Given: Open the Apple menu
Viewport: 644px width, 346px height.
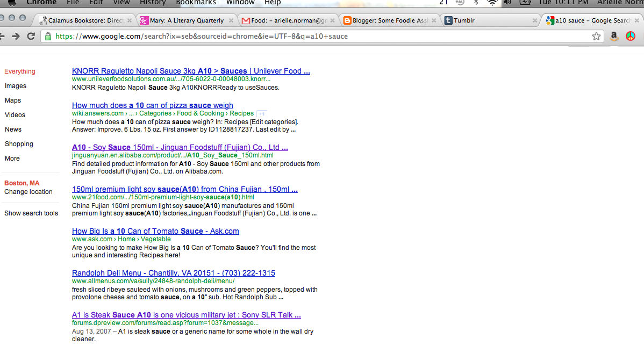Looking at the screenshot, I should 12,2.
